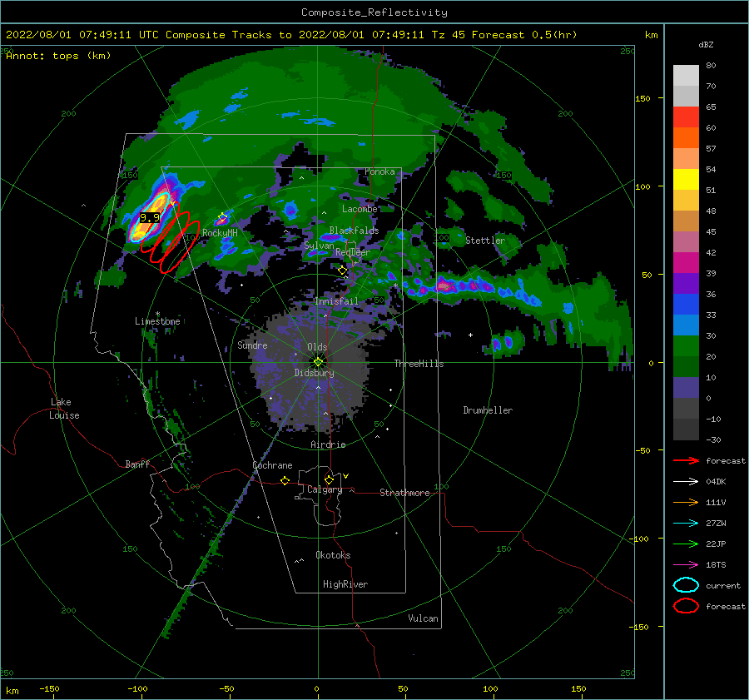Pick the tan 45–48 dBZ swatch
This screenshot has height=700, width=749.
point(686,221)
